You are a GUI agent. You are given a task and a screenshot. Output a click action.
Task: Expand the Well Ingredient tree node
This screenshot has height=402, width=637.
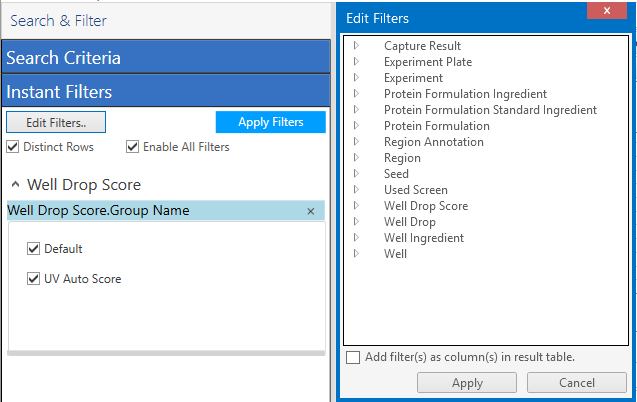(x=356, y=237)
